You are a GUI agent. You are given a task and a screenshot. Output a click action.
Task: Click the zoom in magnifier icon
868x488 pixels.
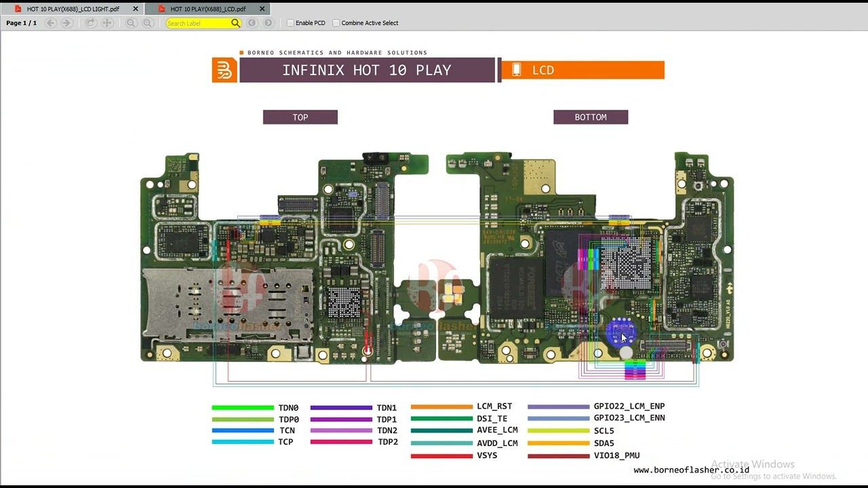pyautogui.click(x=147, y=23)
